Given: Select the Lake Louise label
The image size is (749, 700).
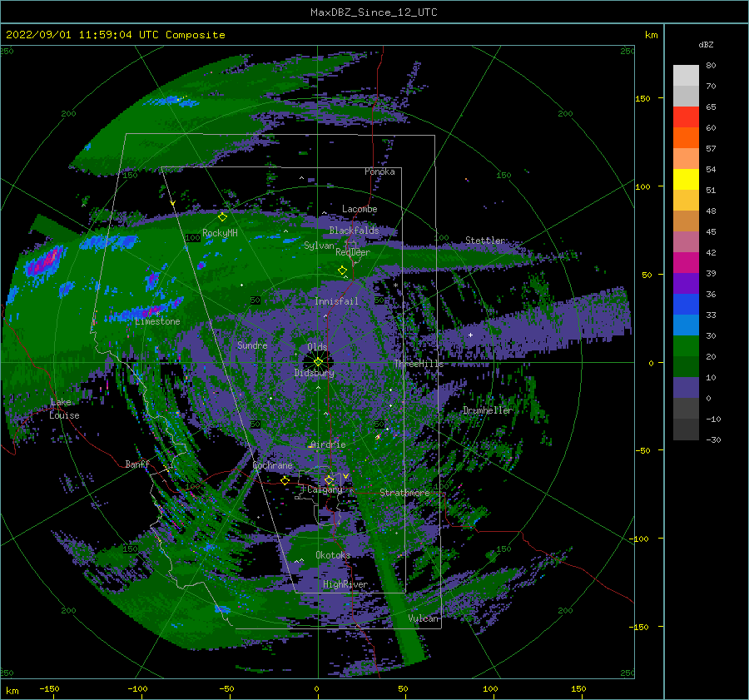Looking at the screenshot, I should [64, 409].
